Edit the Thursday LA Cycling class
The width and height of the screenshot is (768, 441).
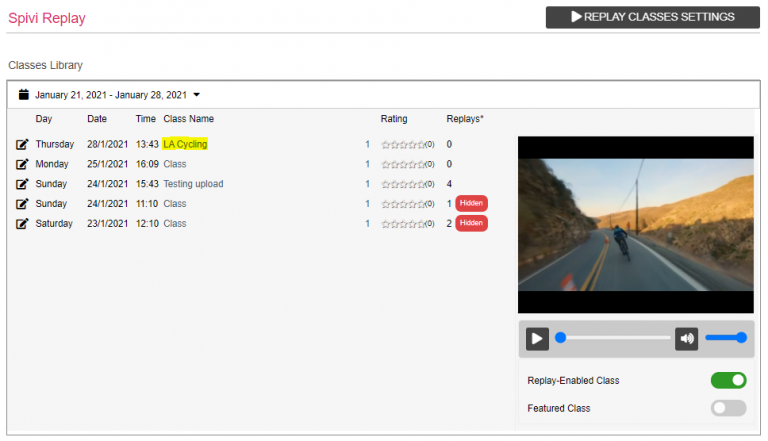click(x=22, y=144)
